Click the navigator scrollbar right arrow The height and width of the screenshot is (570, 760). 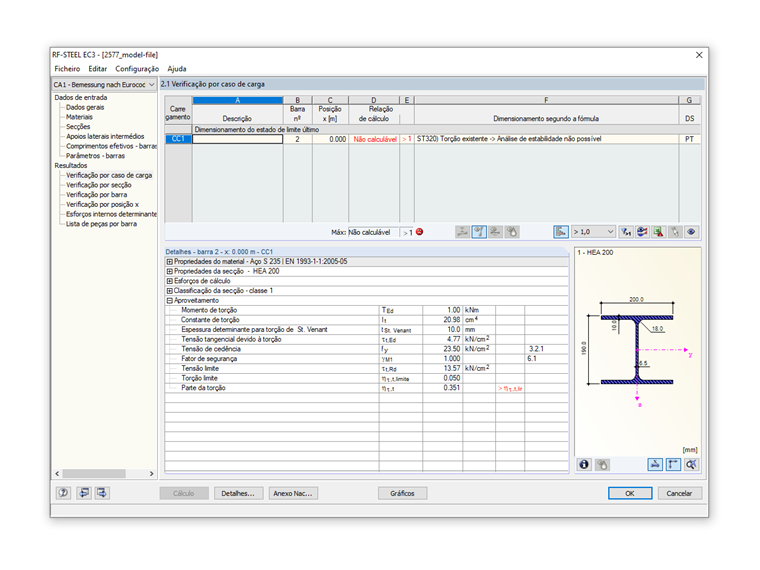(x=151, y=474)
